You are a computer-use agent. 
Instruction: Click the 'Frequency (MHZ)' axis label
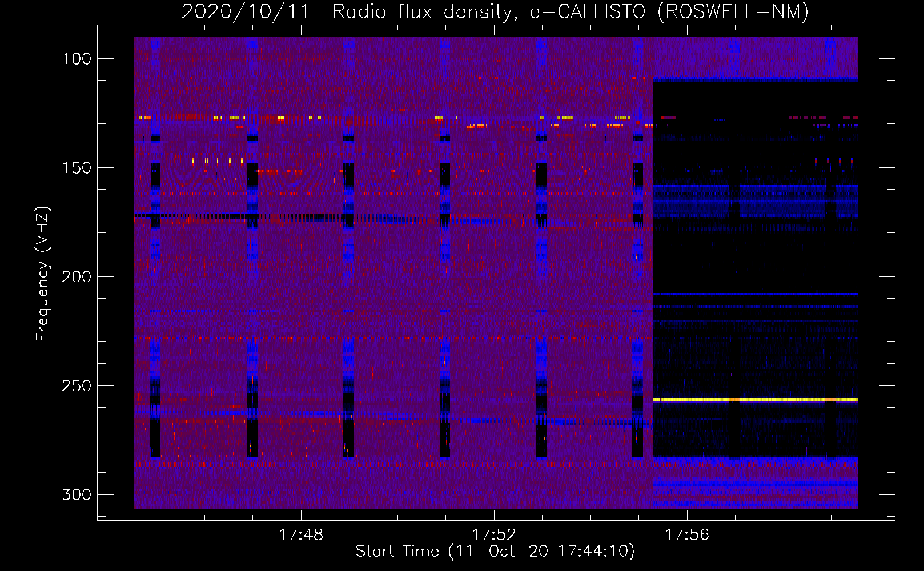coord(43,274)
